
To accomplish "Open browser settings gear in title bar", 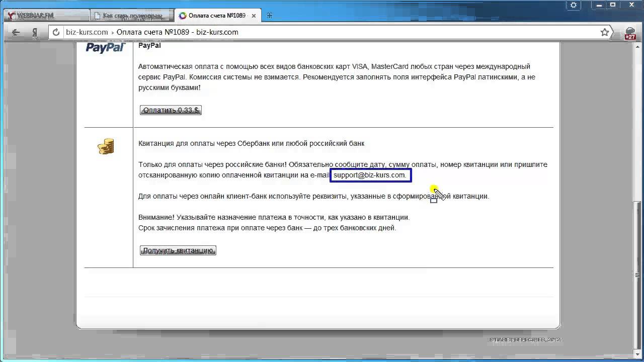I will pyautogui.click(x=574, y=5).
